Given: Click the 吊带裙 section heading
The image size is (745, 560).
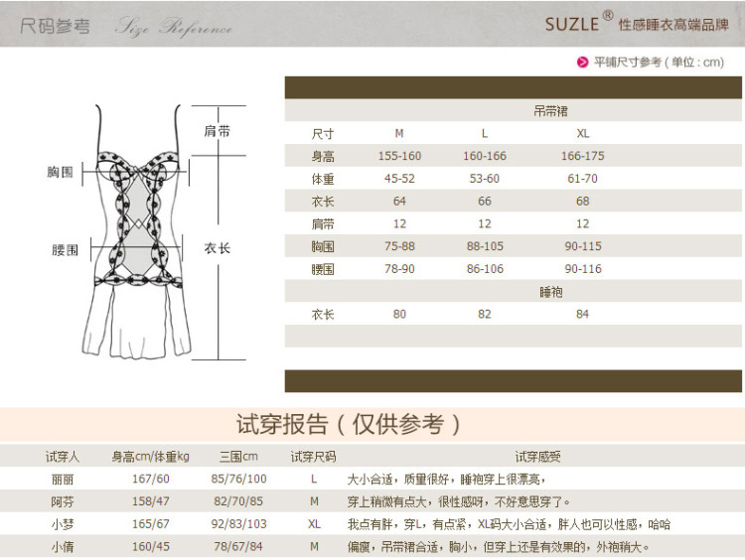Looking at the screenshot, I should tap(550, 111).
